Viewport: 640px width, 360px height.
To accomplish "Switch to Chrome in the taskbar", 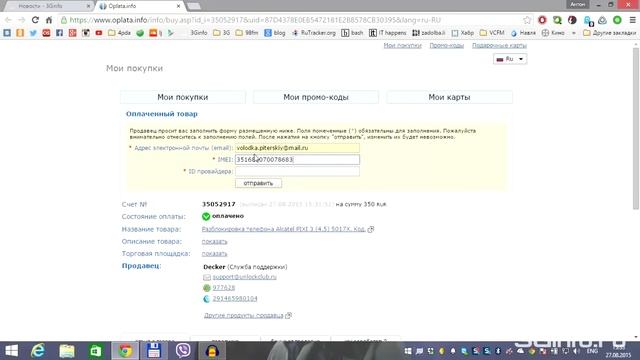I will click(125, 351).
